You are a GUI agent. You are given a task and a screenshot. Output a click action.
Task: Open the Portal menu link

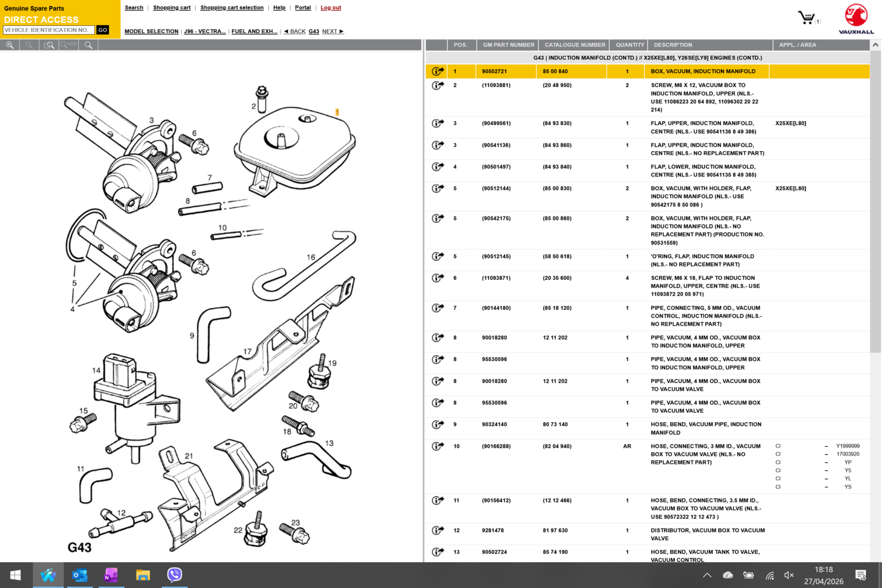point(303,8)
